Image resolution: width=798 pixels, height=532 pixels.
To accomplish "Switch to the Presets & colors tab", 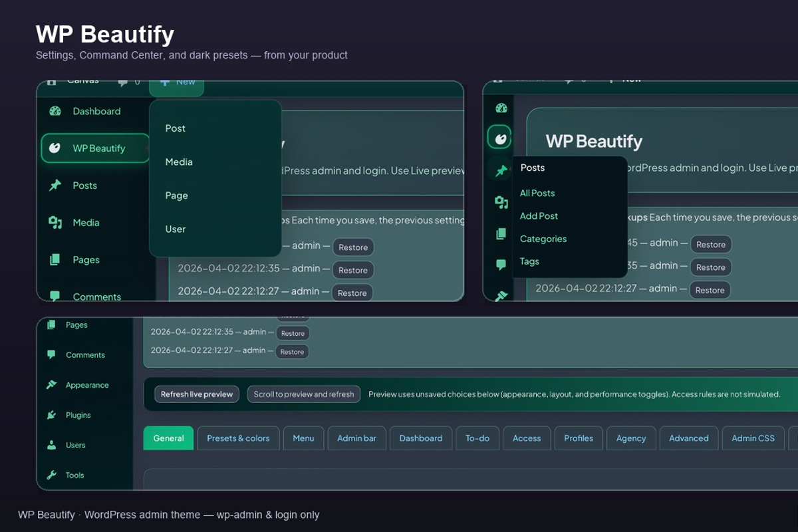I will pos(238,438).
